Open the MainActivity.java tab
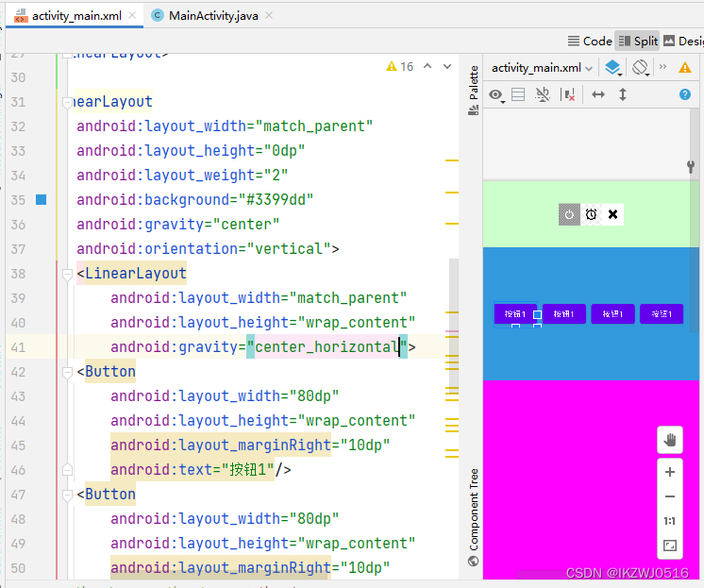 (x=213, y=16)
